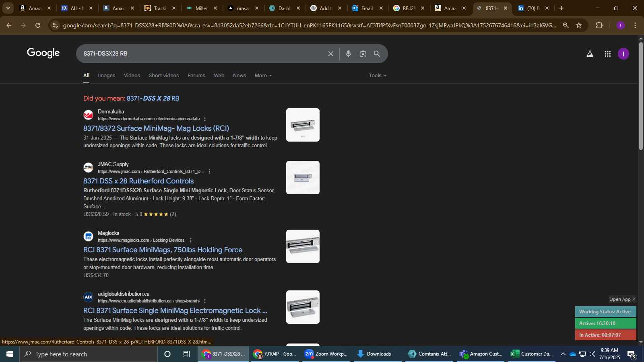Open Google apps grid

click(x=608, y=54)
